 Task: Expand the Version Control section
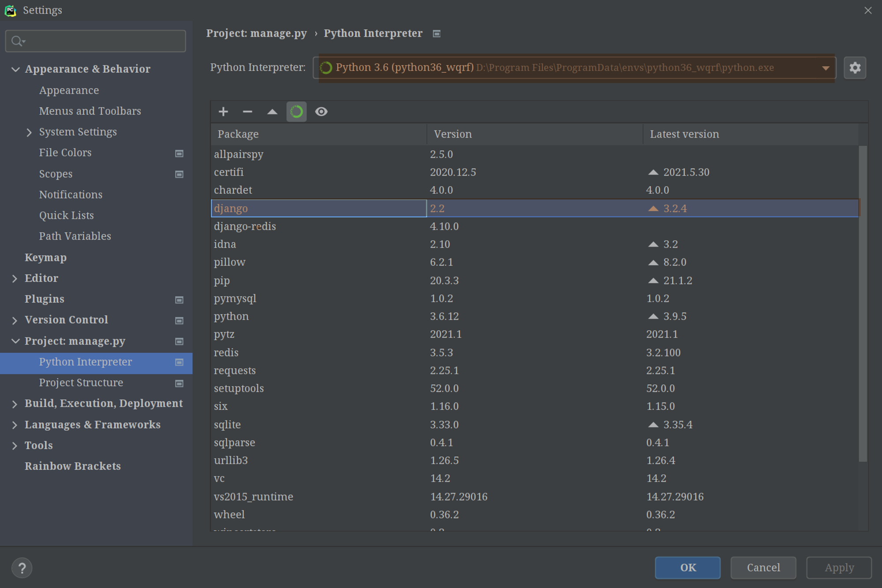pos(15,320)
